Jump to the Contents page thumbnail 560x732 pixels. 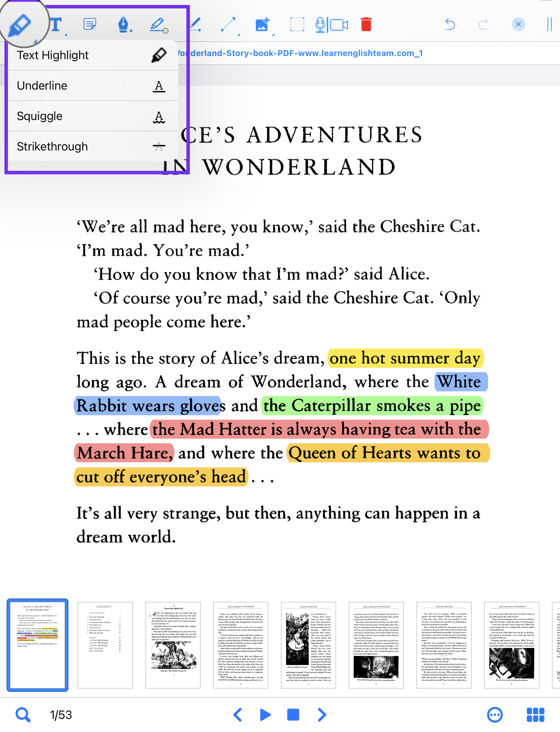105,645
